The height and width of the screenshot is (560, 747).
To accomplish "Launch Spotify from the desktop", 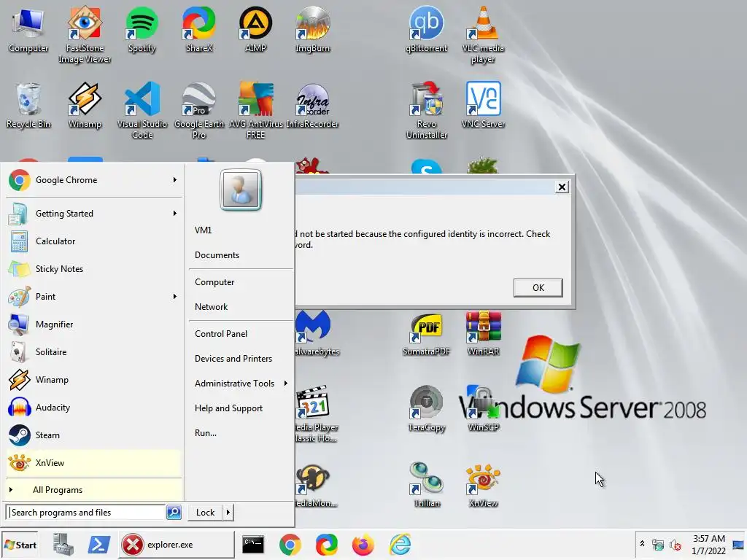I will [x=142, y=29].
